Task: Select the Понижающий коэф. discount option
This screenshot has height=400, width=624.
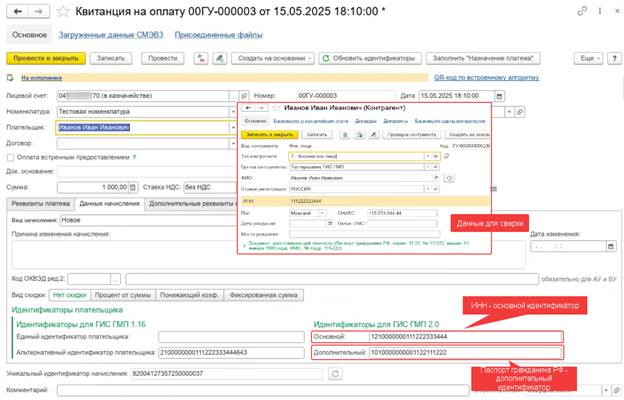Action: coord(189,295)
